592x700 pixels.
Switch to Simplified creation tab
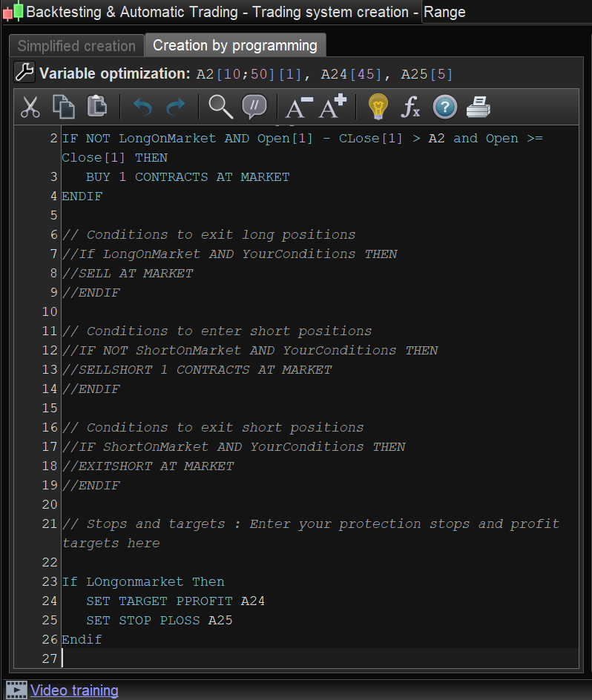point(76,46)
